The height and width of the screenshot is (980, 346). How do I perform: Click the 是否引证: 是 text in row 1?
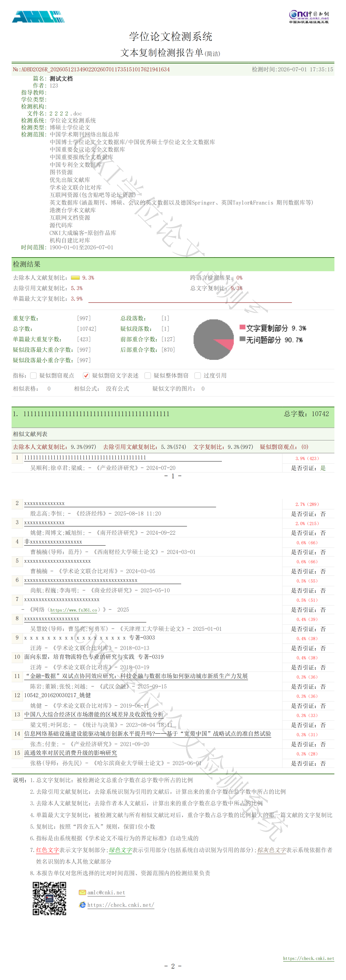pyautogui.click(x=308, y=468)
